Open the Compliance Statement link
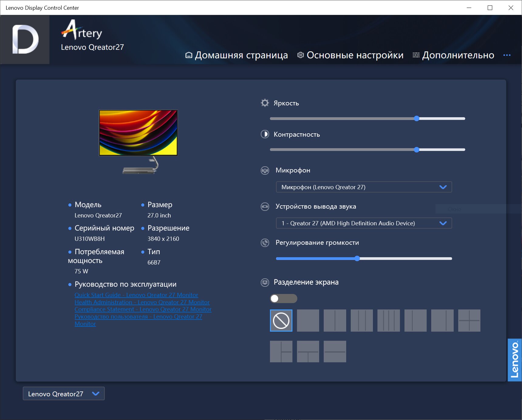Image resolution: width=522 pixels, height=420 pixels. pos(143,309)
